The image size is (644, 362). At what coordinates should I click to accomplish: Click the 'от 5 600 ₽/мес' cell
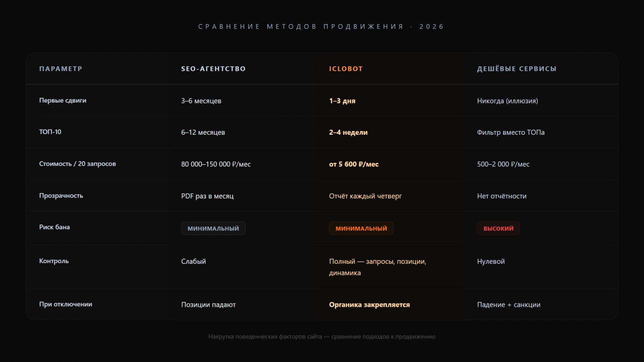click(354, 164)
